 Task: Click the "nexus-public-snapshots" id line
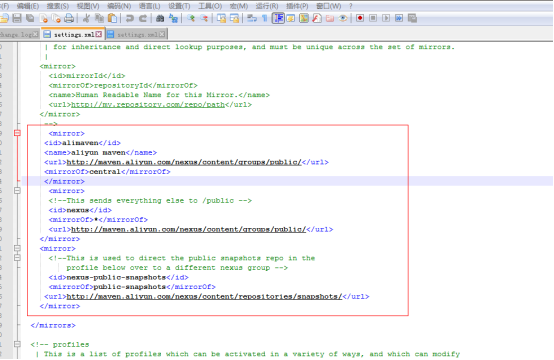pyautogui.click(x=116, y=277)
